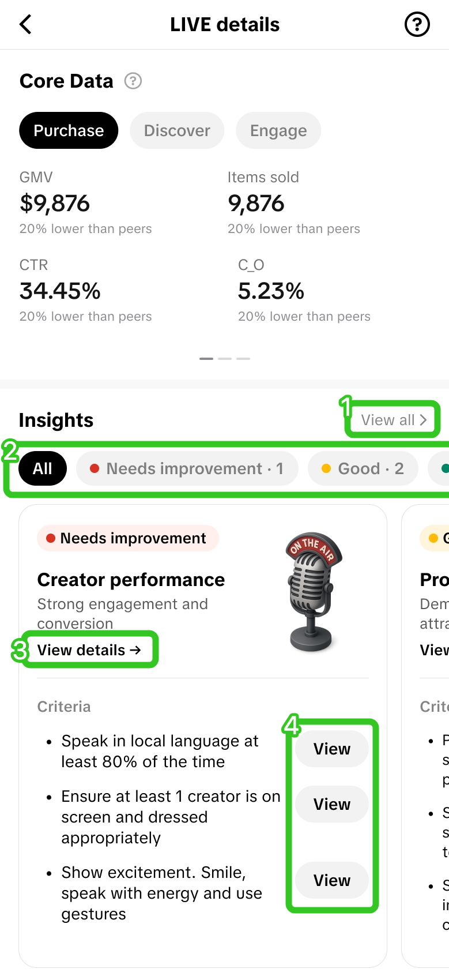The width and height of the screenshot is (449, 980).
Task: Click the CTR 34.45% metric
Action: tap(61, 291)
